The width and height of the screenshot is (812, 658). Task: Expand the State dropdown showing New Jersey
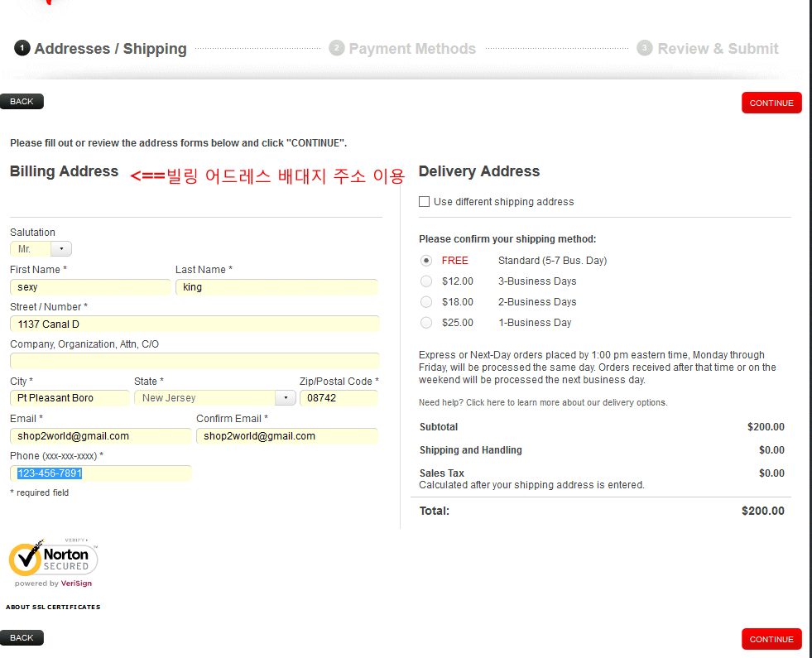coord(214,398)
